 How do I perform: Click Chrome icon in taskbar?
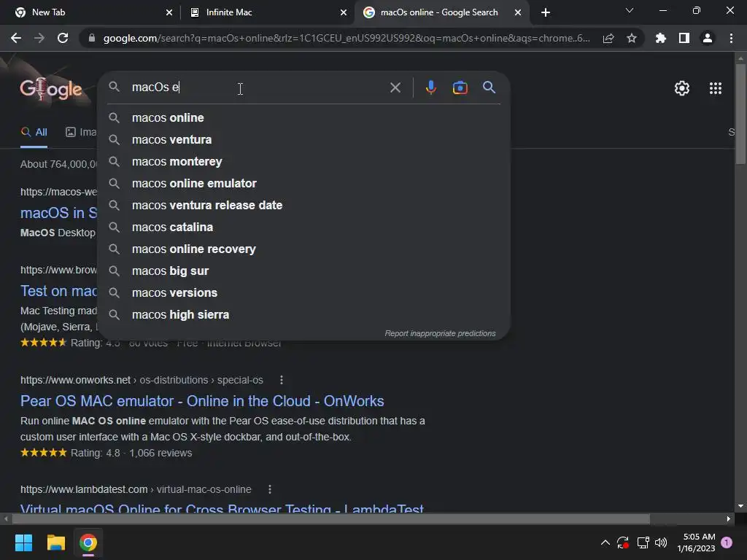coord(88,542)
